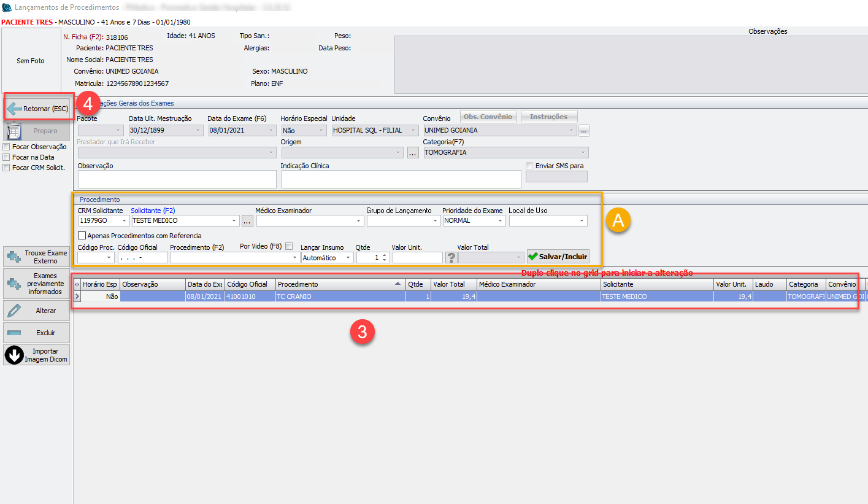This screenshot has width=868, height=504.
Task: Click the Alterar pencil button
Action: [x=36, y=311]
